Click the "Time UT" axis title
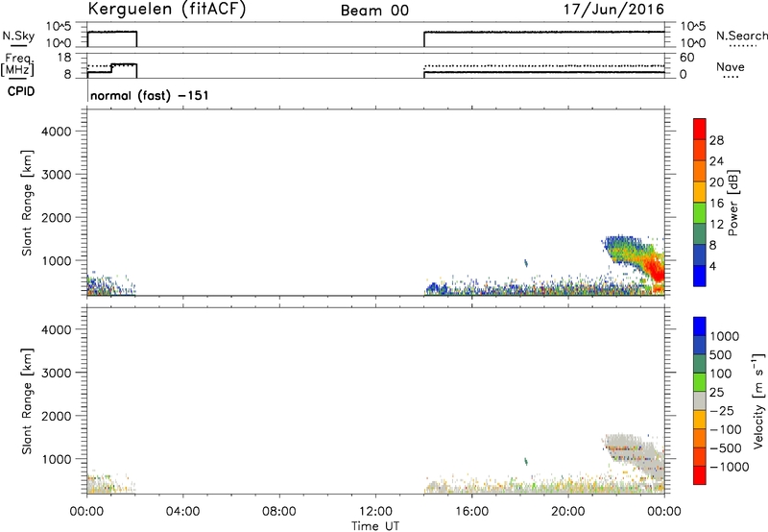 pos(375,526)
